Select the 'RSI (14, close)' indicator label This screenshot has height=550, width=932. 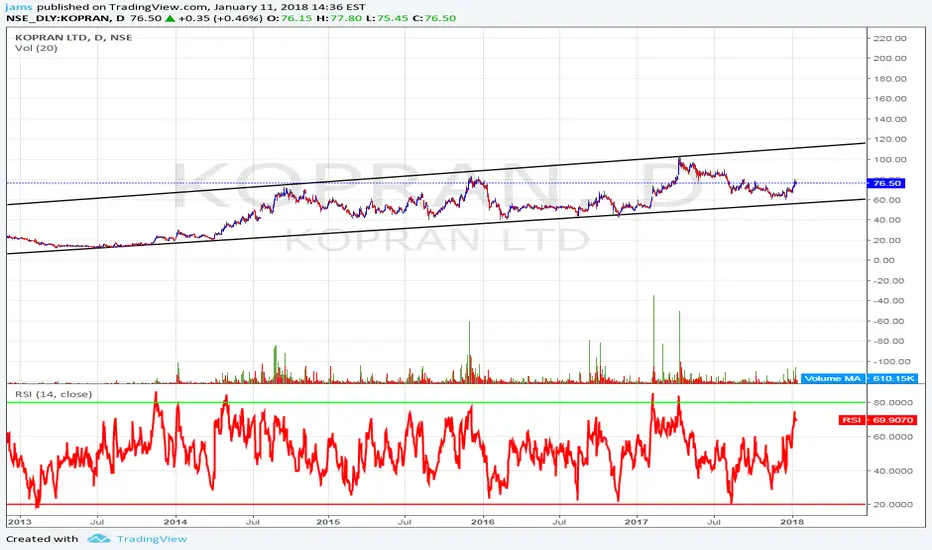(53, 394)
